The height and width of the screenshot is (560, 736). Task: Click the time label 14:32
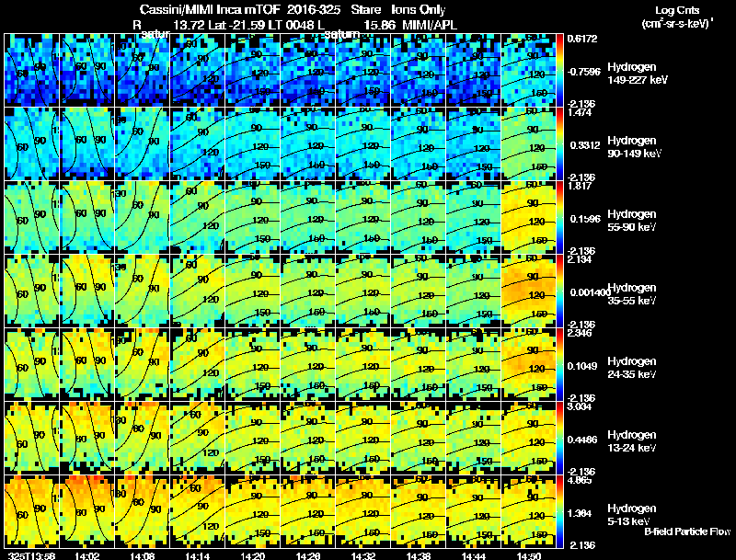[x=363, y=555]
